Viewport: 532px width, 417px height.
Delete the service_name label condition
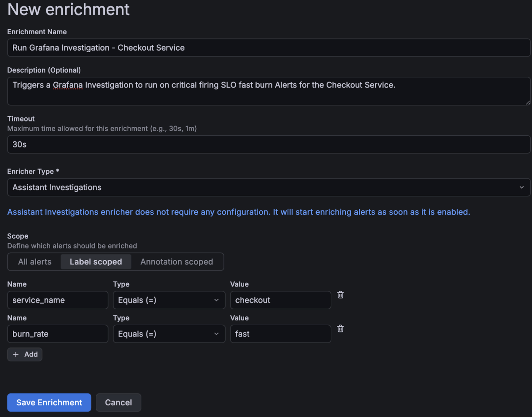pyautogui.click(x=340, y=295)
